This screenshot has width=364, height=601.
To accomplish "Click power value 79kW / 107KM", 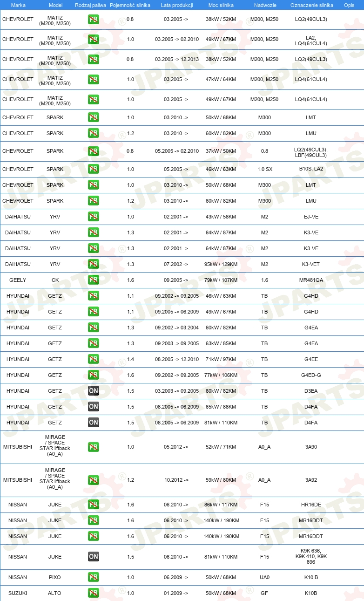I will coord(221,280).
